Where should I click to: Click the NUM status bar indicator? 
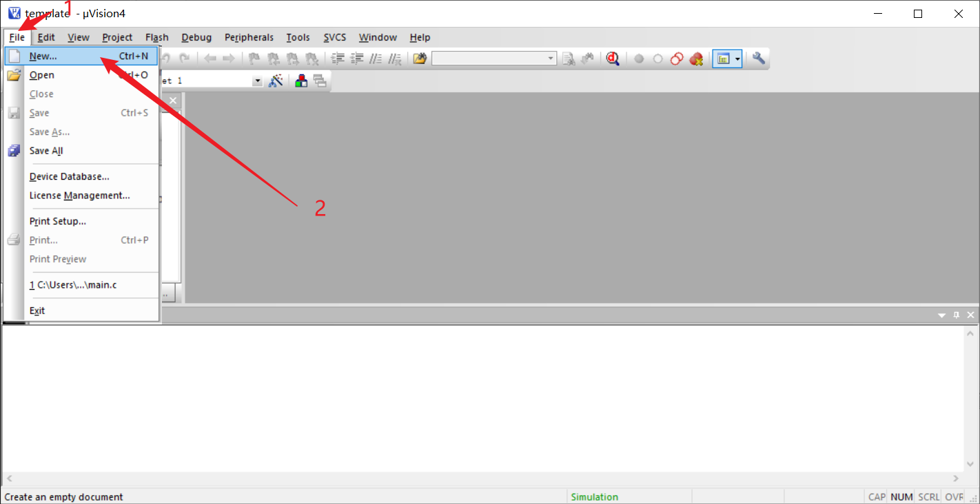pos(901,497)
